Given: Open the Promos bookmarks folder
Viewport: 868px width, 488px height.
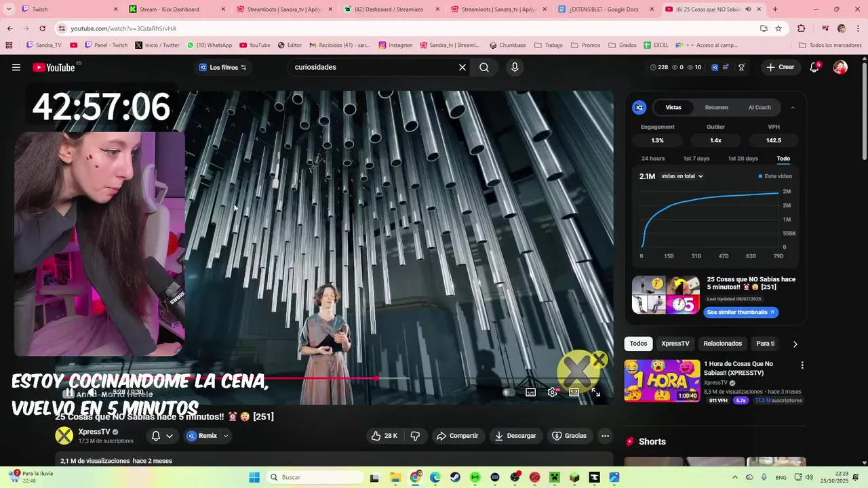Looking at the screenshot, I should [x=586, y=45].
